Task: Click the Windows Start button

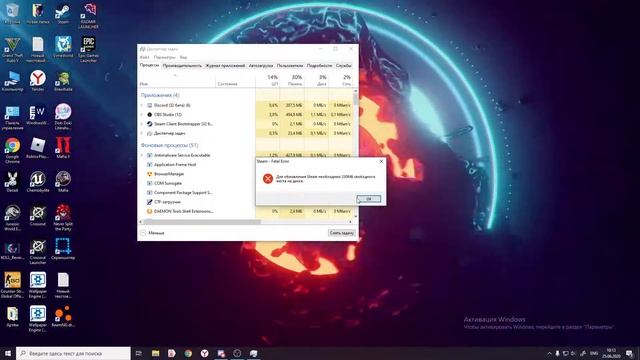Action: pyautogui.click(x=8, y=353)
